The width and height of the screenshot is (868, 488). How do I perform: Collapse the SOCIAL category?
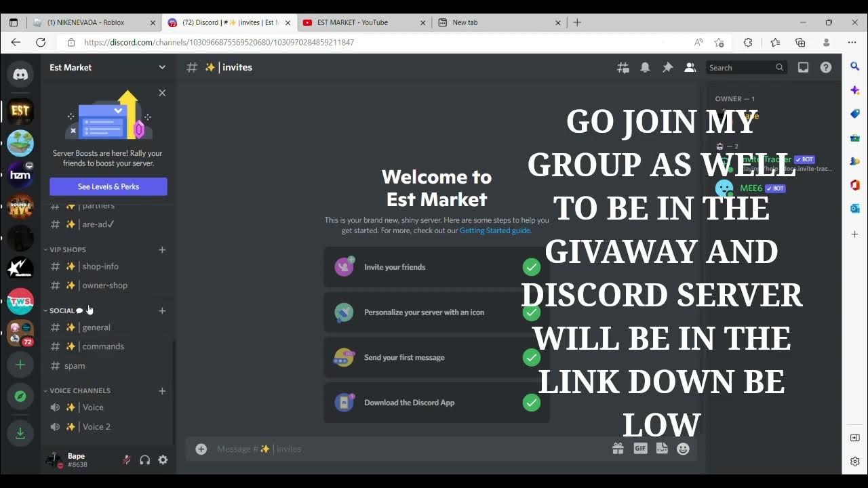click(x=62, y=310)
